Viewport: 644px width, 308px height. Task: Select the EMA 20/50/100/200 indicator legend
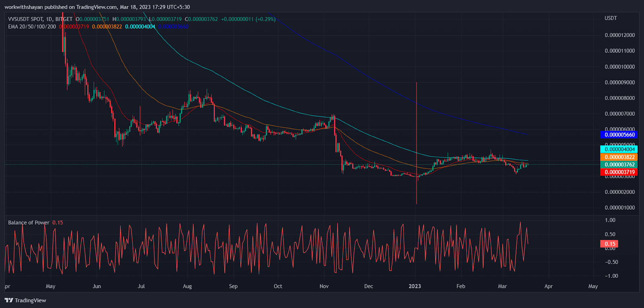[32, 27]
